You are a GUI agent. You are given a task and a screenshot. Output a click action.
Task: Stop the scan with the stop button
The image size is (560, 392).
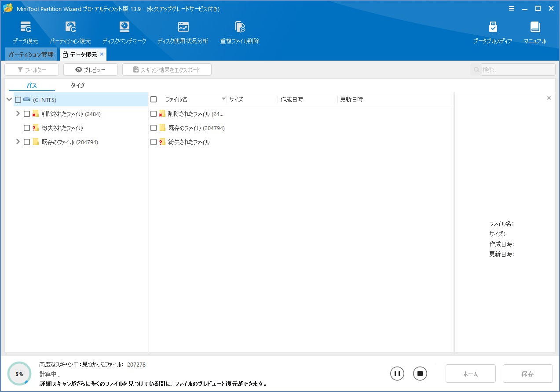[420, 374]
